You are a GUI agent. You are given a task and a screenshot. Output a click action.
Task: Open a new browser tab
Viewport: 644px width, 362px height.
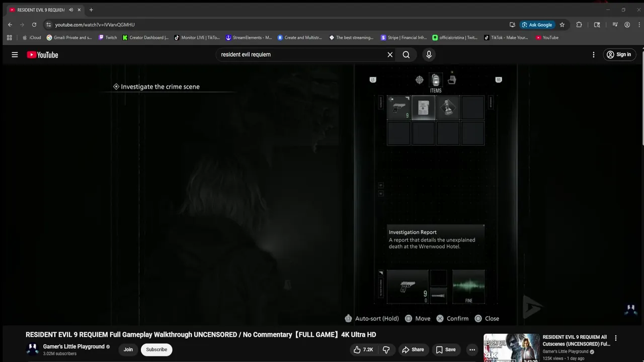[91, 10]
